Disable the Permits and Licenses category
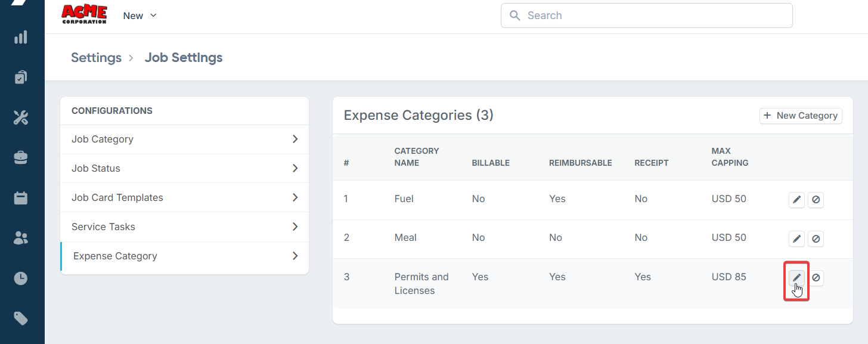 pyautogui.click(x=816, y=278)
